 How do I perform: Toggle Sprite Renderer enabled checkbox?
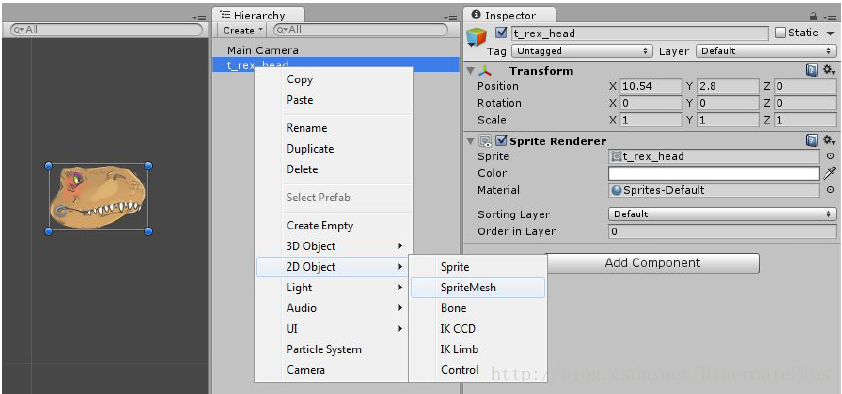501,141
